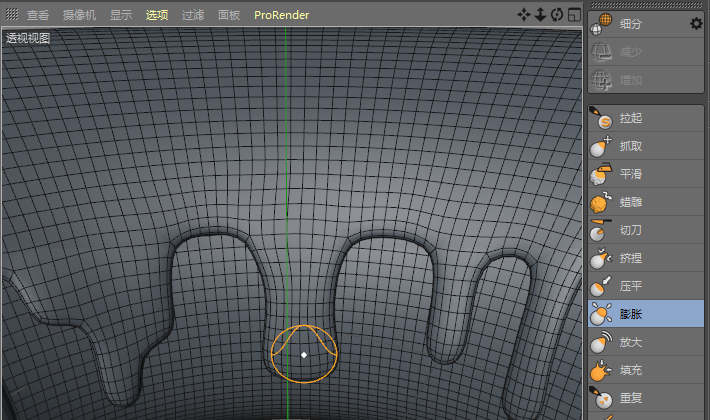Open the ProRender menu
The width and height of the screenshot is (710, 420).
(281, 15)
